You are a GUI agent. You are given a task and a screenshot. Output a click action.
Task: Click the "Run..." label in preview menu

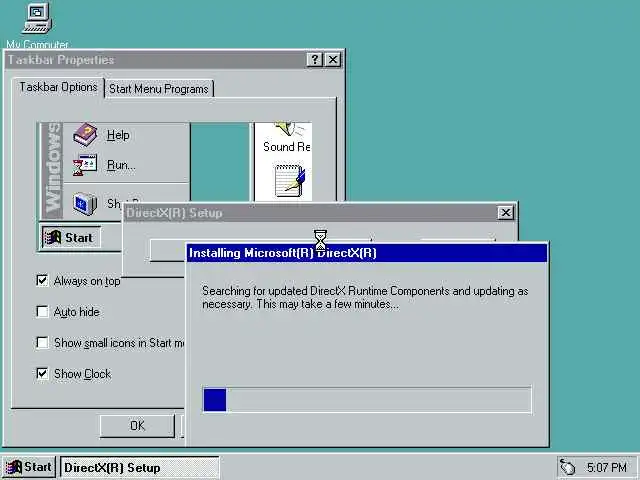(x=121, y=165)
